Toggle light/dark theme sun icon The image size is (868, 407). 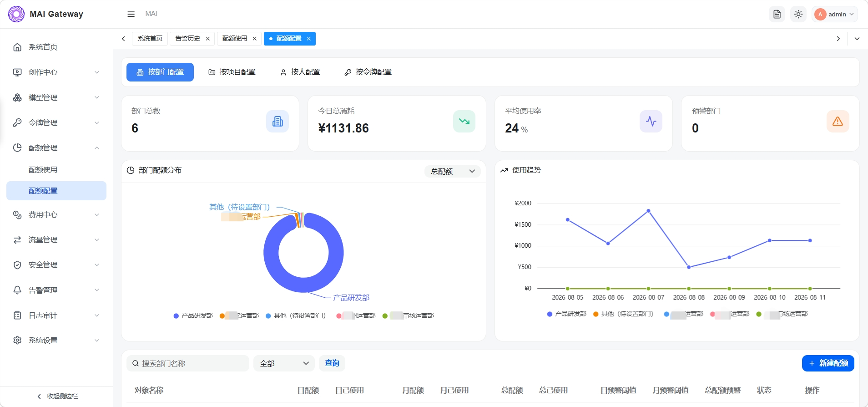(x=798, y=14)
